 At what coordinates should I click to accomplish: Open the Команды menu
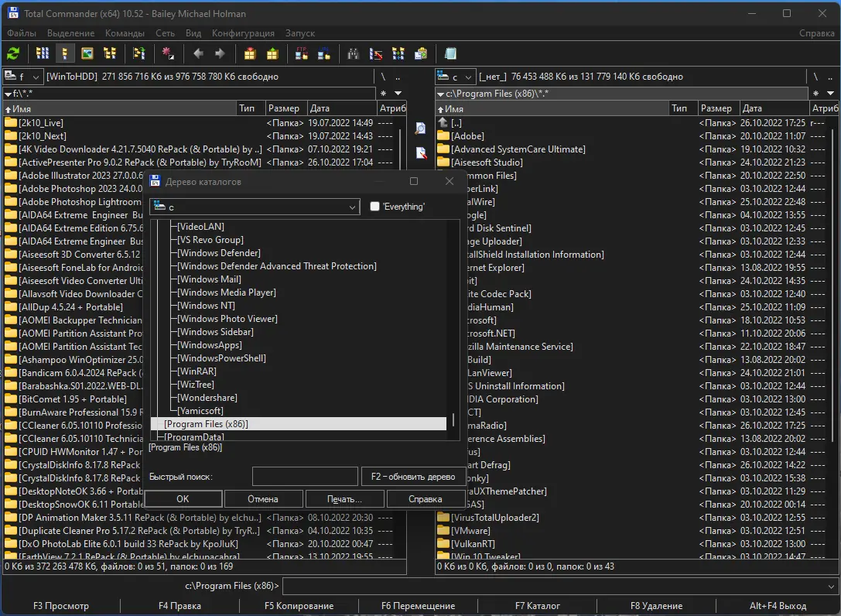pos(125,33)
